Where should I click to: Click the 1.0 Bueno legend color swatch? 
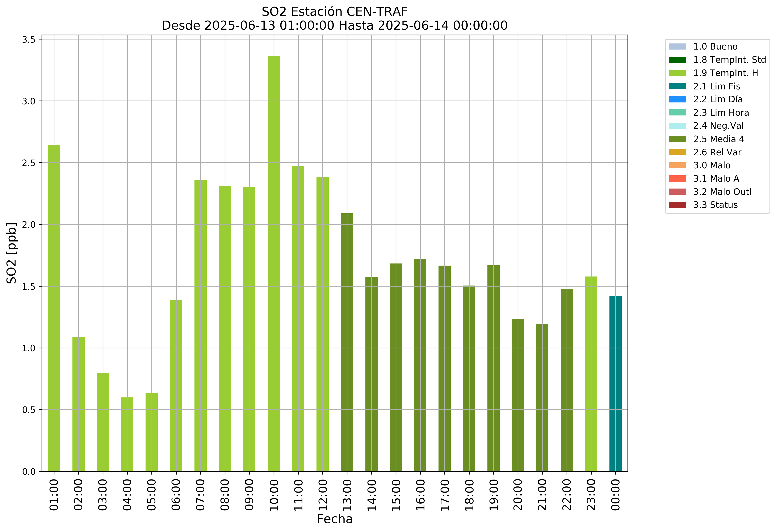click(677, 47)
